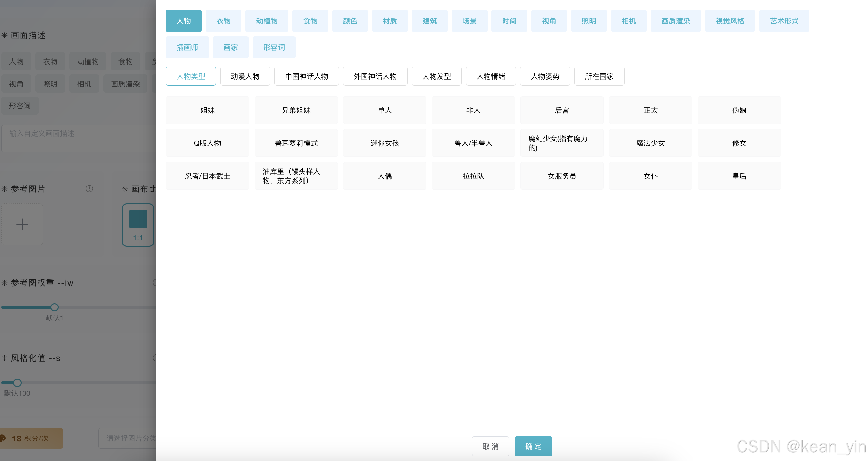Choose the 人物发型 subcategory

[x=436, y=76]
